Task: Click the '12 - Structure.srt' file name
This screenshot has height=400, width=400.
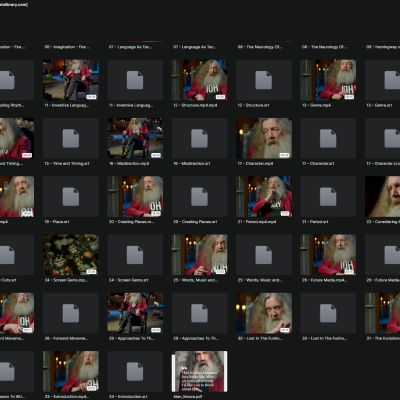Action: [253, 105]
